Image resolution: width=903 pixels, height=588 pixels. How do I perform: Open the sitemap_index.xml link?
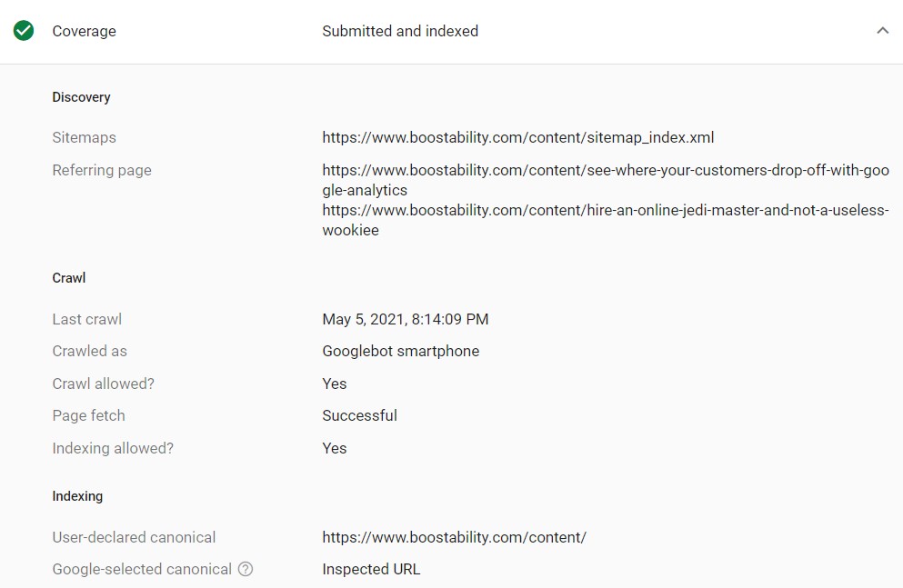(x=517, y=137)
